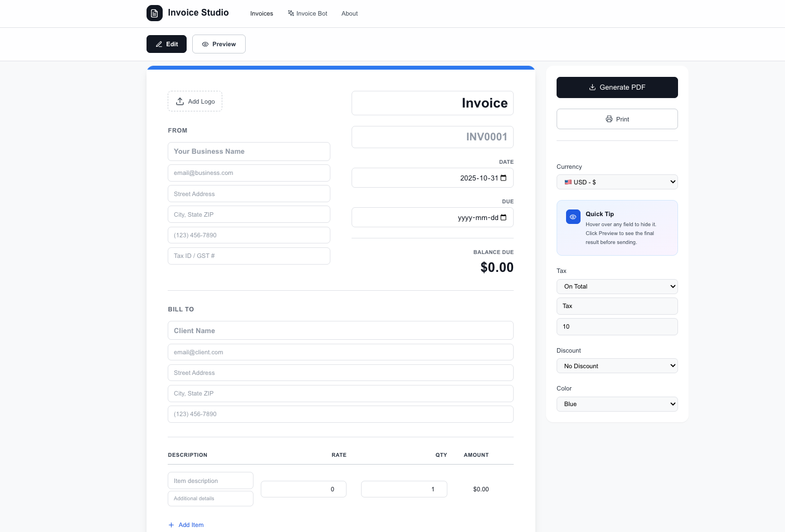785x532 pixels.
Task: Change the invoice accent color from Blue
Action: [617, 404]
